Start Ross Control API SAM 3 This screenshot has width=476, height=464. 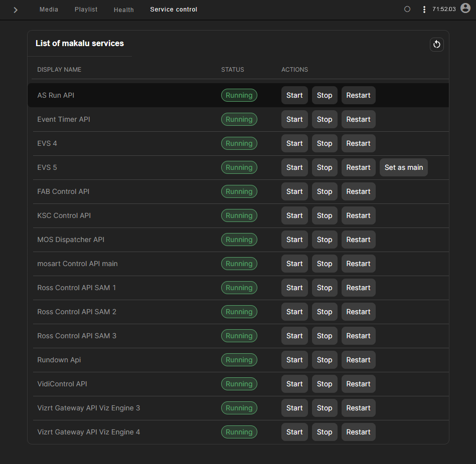(294, 336)
